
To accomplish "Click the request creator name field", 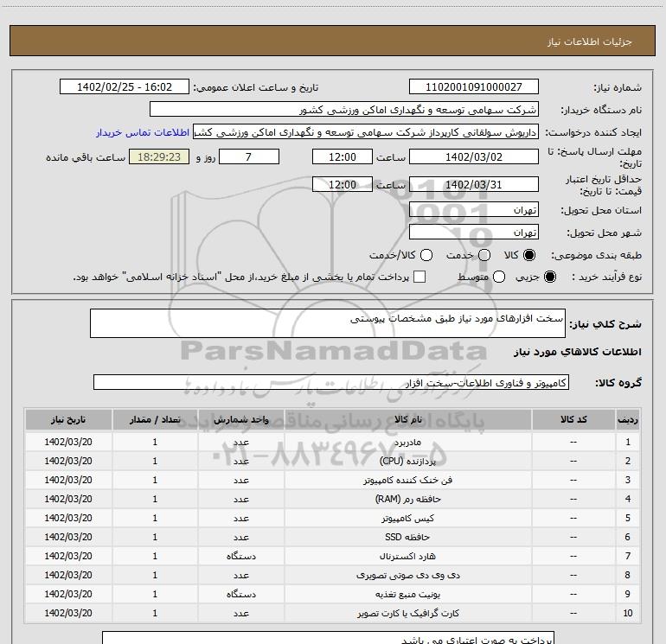I will coord(366,132).
